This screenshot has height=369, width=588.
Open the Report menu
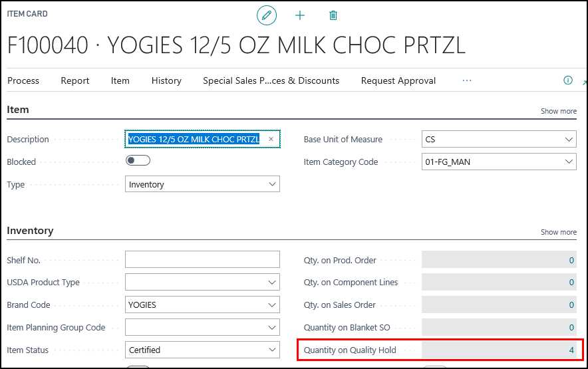75,80
